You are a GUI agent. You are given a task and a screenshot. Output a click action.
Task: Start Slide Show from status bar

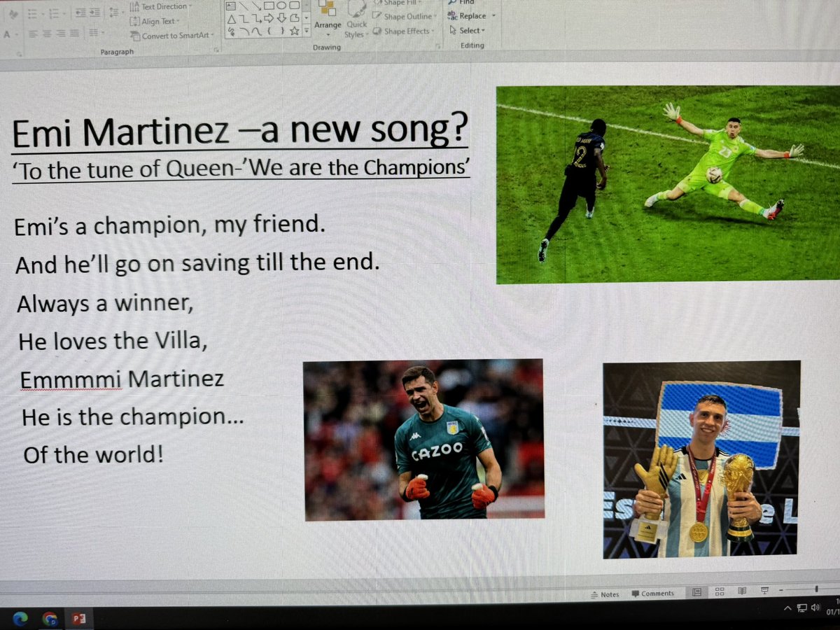point(764,591)
